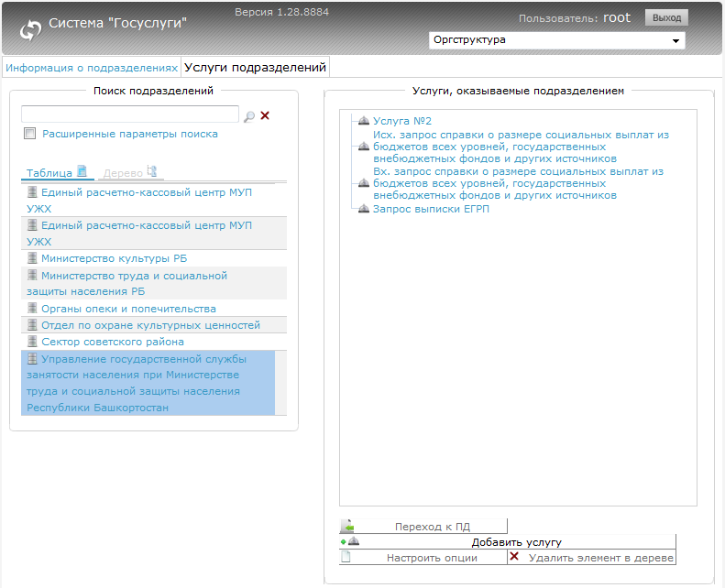The height and width of the screenshot is (588, 725).
Task: Click bell icon beside Услуга №2
Action: 364,121
